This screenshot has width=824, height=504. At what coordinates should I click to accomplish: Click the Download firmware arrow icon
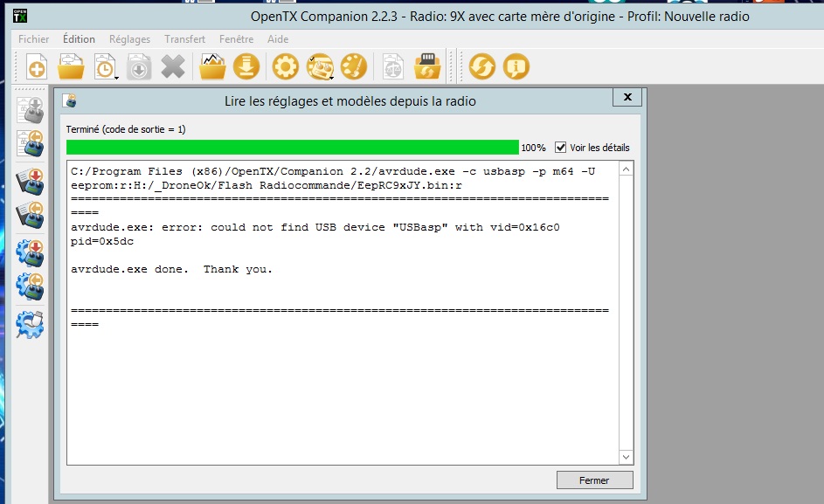[x=246, y=66]
